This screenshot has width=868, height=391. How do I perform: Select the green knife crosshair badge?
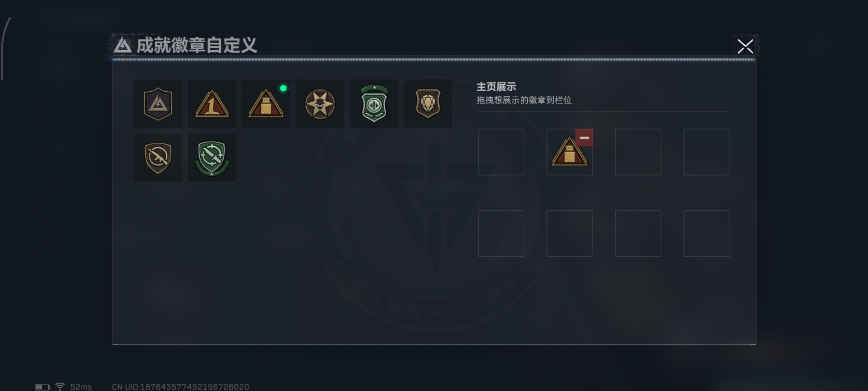(212, 158)
